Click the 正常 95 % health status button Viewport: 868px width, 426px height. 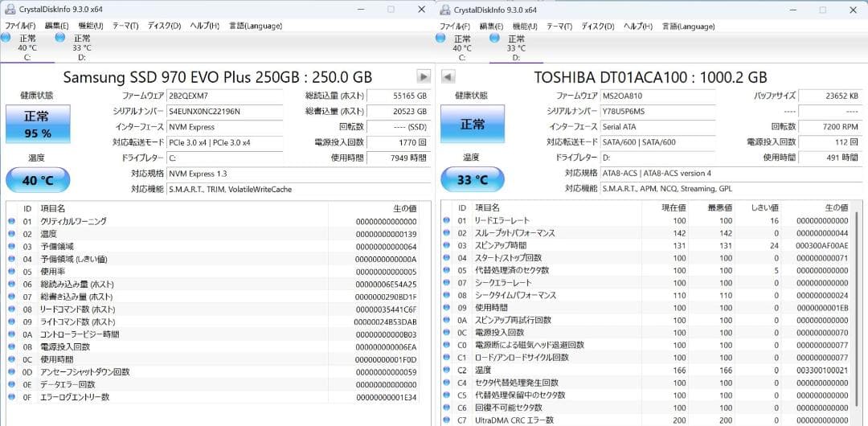point(38,124)
